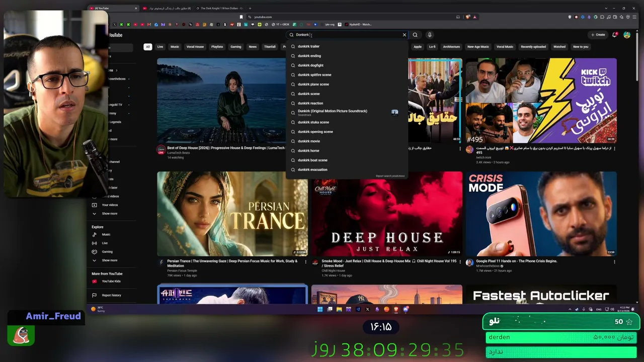Open the LumaTech Beats channel avatar
644x362 pixels.
161,150
